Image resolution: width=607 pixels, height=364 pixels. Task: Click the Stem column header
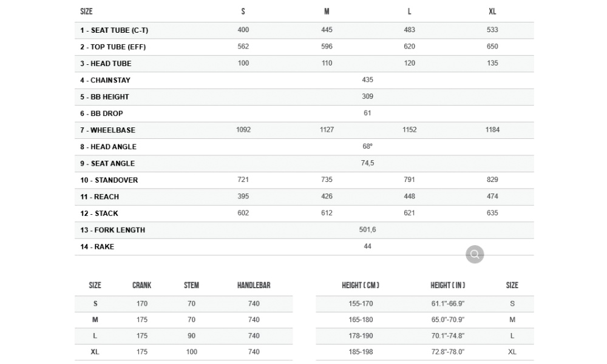click(x=191, y=286)
